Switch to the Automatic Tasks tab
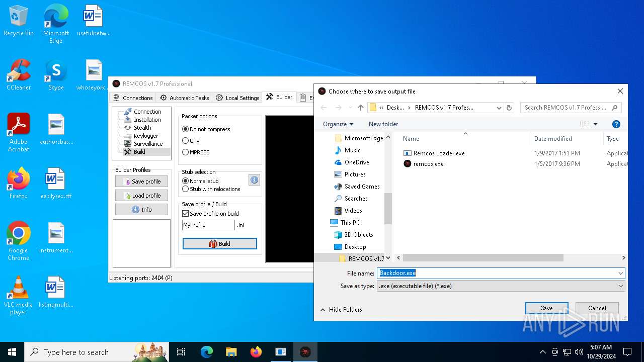This screenshot has height=362, width=644. point(184,98)
